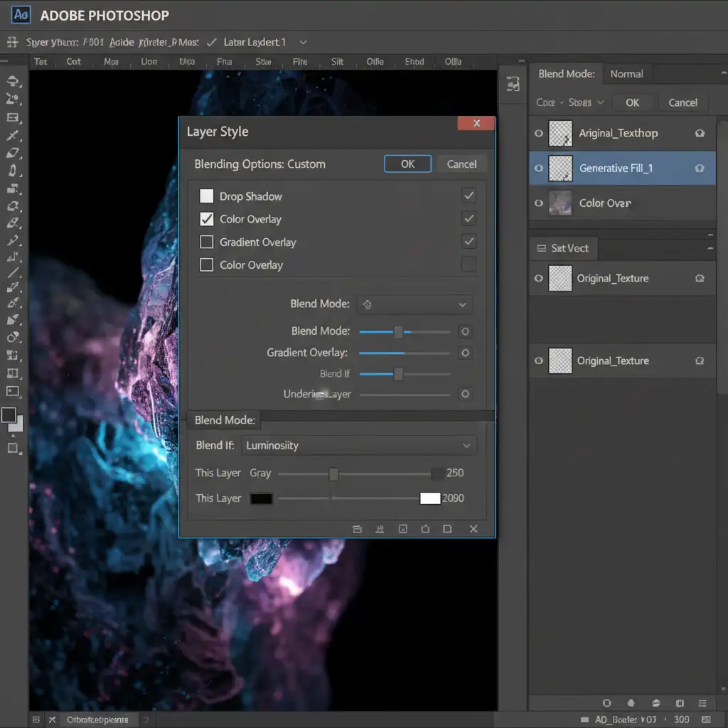Open the empty Blend Mode dropdown in dialog

pos(414,304)
